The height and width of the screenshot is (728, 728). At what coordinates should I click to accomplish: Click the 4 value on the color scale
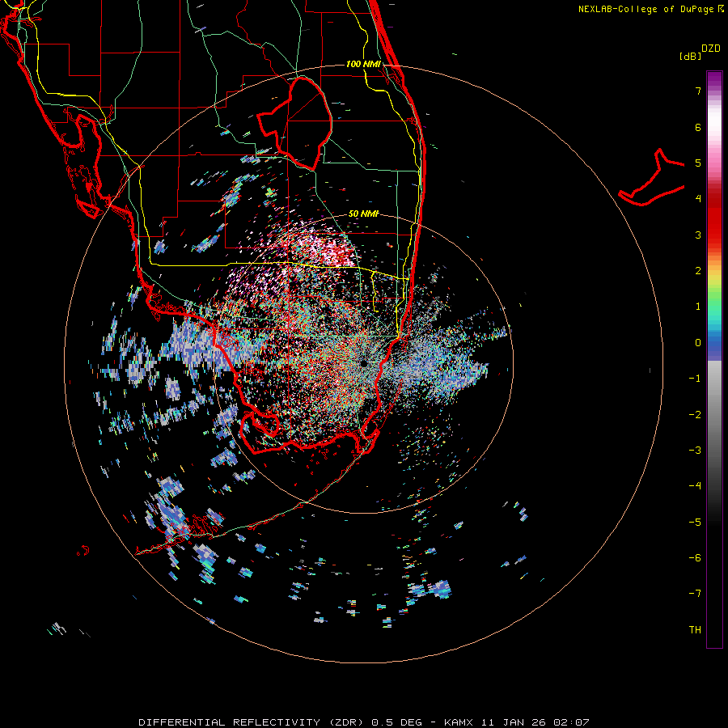point(698,199)
